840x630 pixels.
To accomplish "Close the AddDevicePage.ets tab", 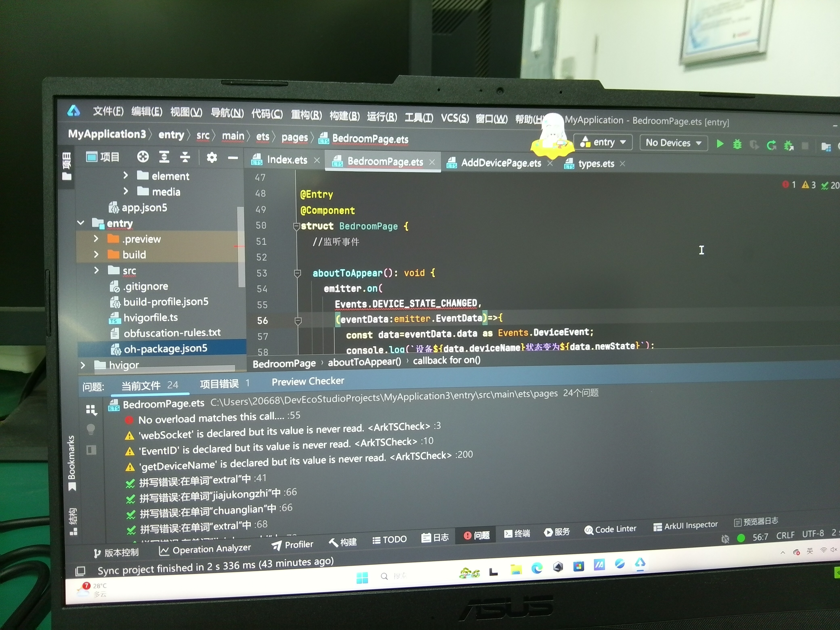I will (x=549, y=163).
